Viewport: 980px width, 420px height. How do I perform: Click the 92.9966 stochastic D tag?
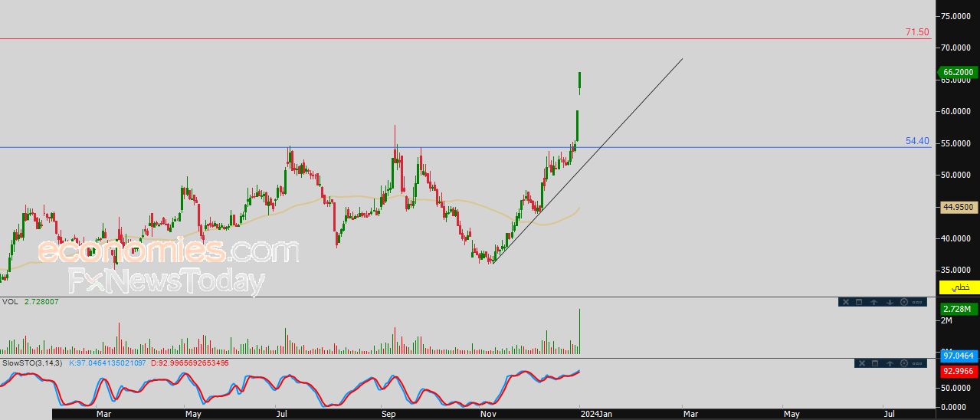tap(958, 372)
